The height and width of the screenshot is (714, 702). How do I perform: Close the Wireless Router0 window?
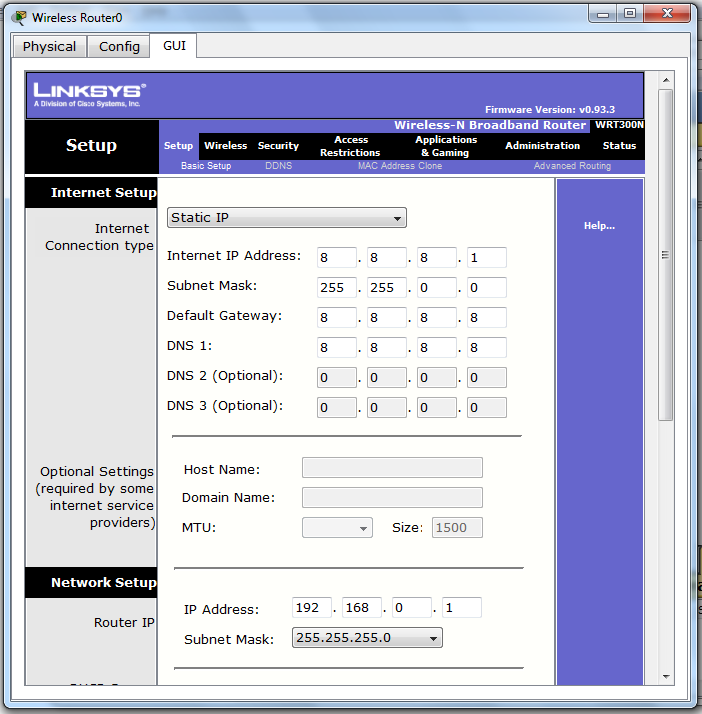(x=667, y=14)
